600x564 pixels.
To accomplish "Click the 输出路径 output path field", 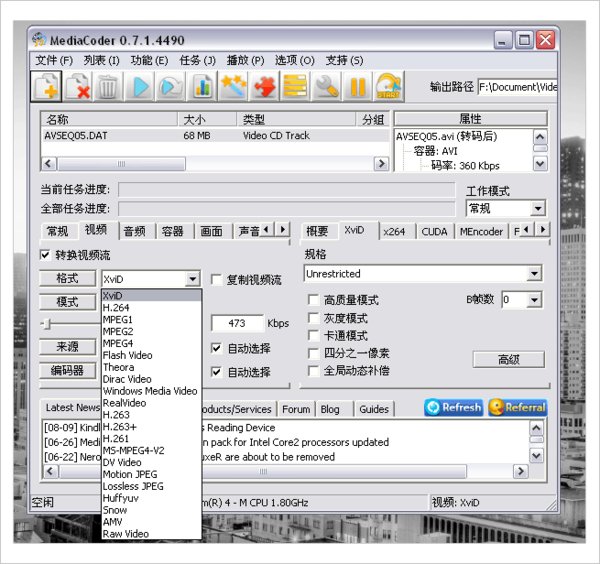I will coord(517,87).
